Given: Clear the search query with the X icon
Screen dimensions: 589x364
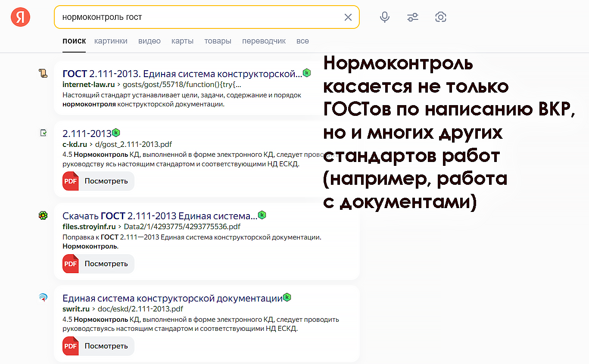Looking at the screenshot, I should point(348,17).
